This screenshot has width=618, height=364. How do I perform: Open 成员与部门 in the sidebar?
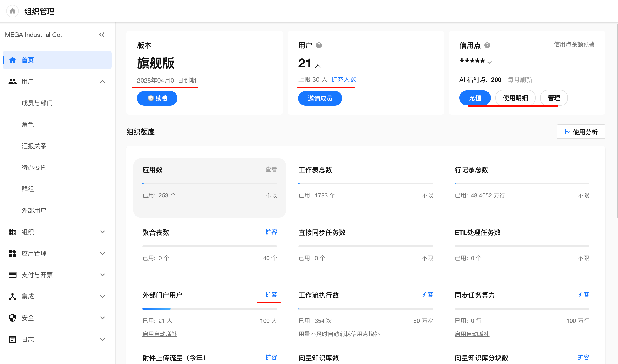(x=37, y=103)
